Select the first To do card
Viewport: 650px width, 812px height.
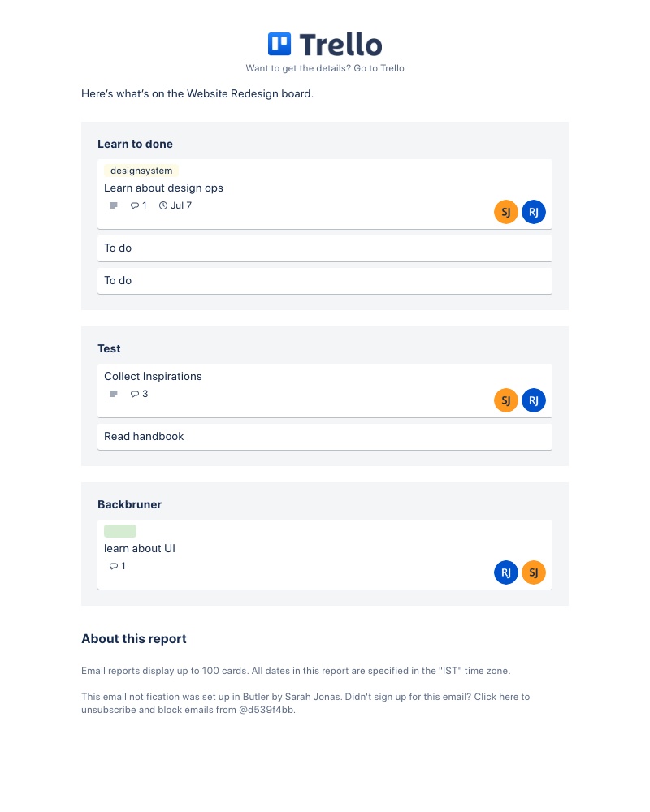(118, 248)
